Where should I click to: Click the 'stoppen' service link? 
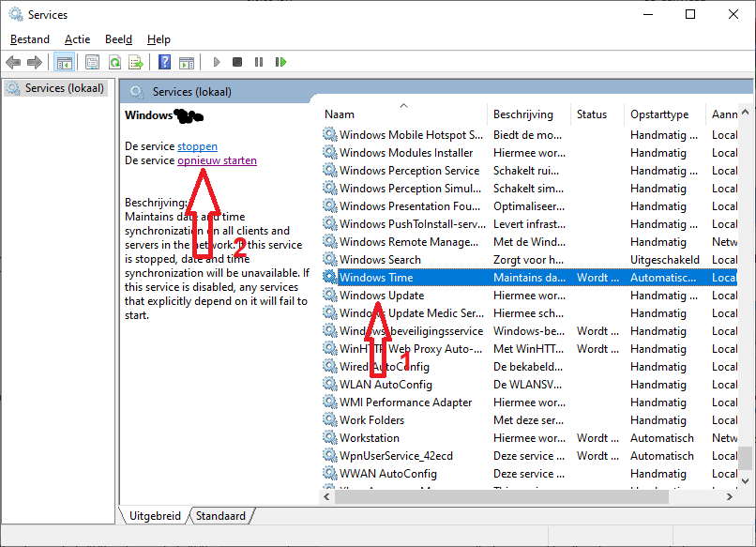(x=197, y=146)
